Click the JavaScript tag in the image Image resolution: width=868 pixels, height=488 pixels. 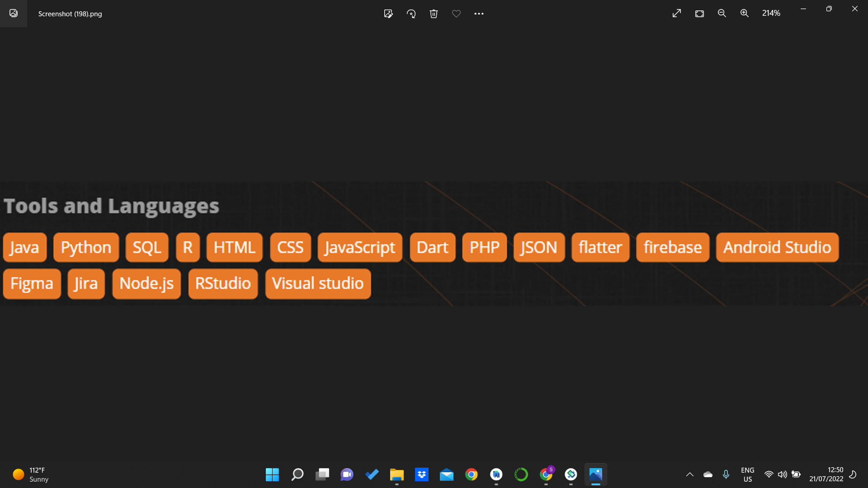[x=360, y=248]
